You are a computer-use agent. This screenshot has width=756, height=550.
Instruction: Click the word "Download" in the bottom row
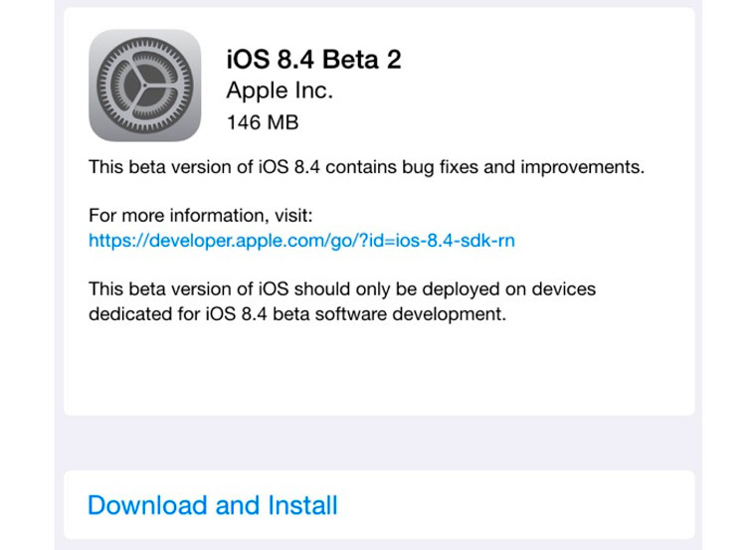[148, 505]
